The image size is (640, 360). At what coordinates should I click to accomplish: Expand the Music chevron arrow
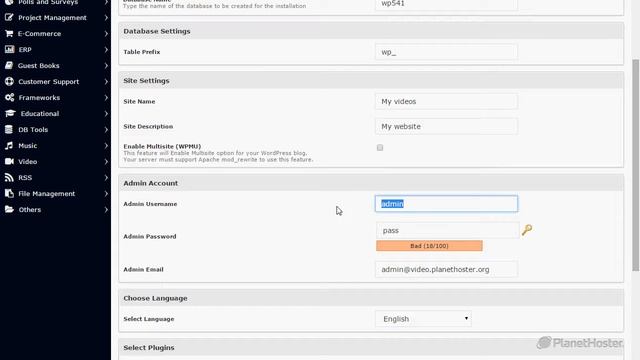pos(106,145)
